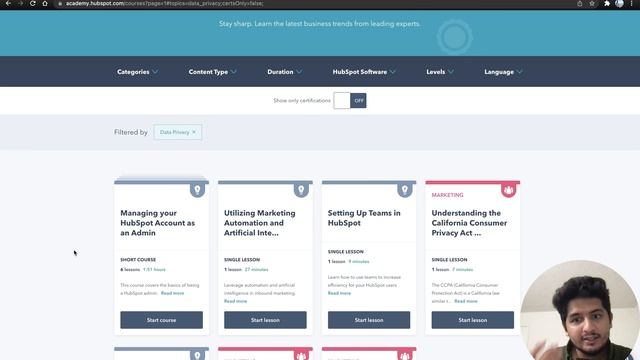Click the MARKETING category label
The height and width of the screenshot is (360, 640).
(447, 195)
